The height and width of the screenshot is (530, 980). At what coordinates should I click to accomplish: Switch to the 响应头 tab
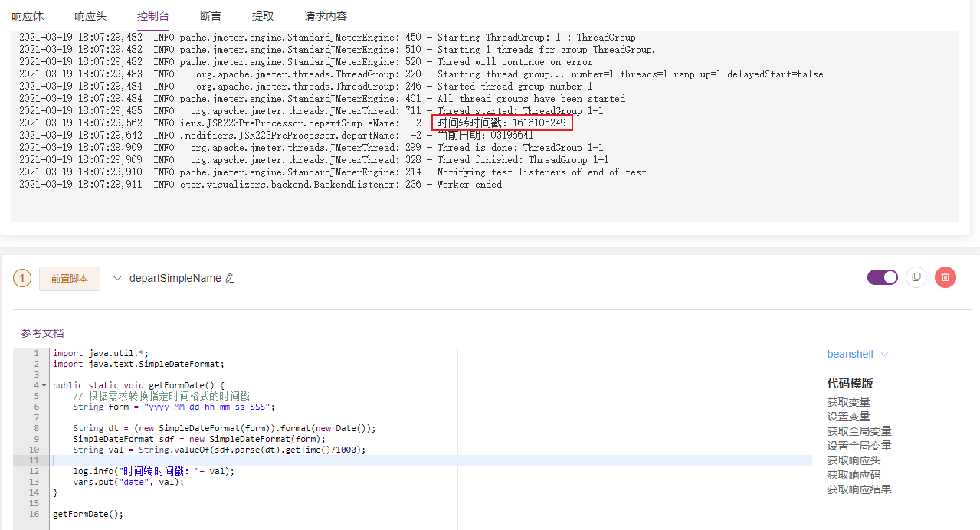pos(90,16)
